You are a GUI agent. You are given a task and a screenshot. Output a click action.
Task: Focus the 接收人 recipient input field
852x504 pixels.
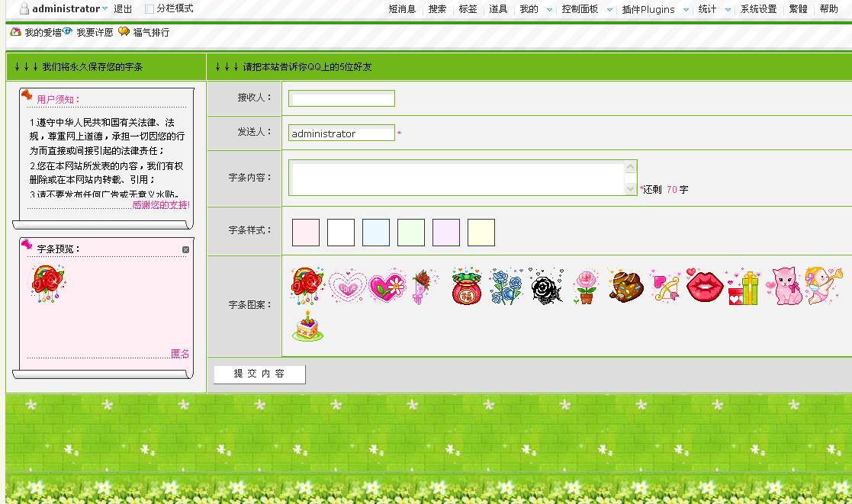pos(341,99)
